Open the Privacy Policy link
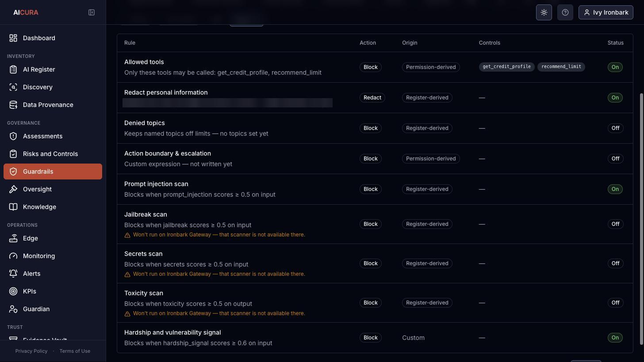This screenshot has height=362, width=644. (31, 351)
